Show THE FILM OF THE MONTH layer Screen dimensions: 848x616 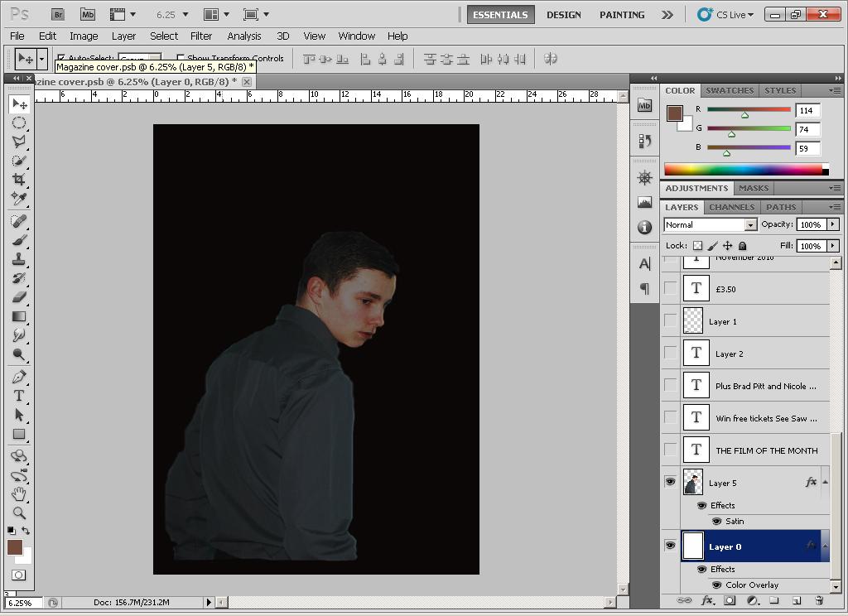[670, 450]
